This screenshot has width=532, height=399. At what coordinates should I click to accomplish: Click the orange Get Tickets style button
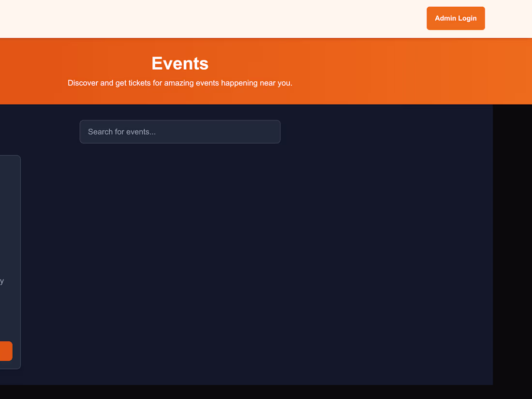point(6,351)
